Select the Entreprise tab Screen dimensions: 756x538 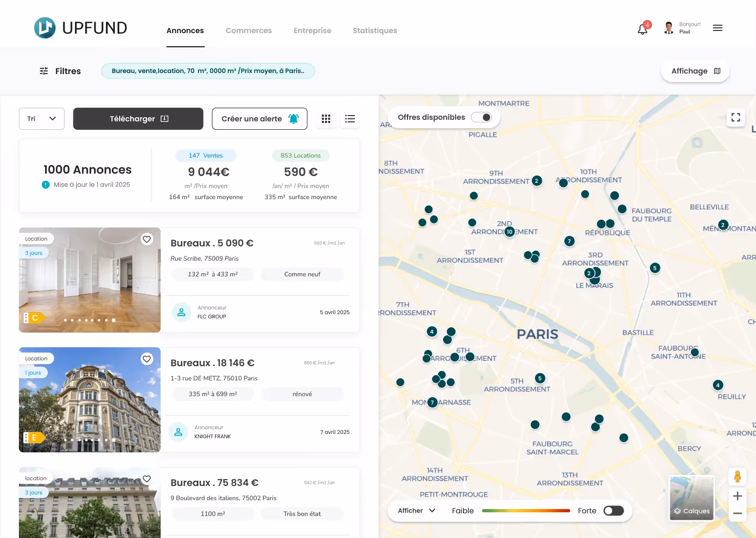click(x=312, y=30)
